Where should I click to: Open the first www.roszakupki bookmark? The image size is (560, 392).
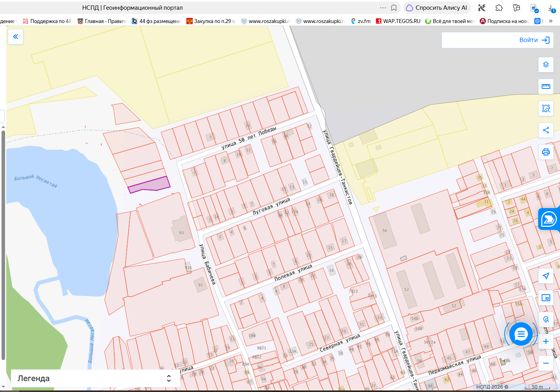(265, 21)
